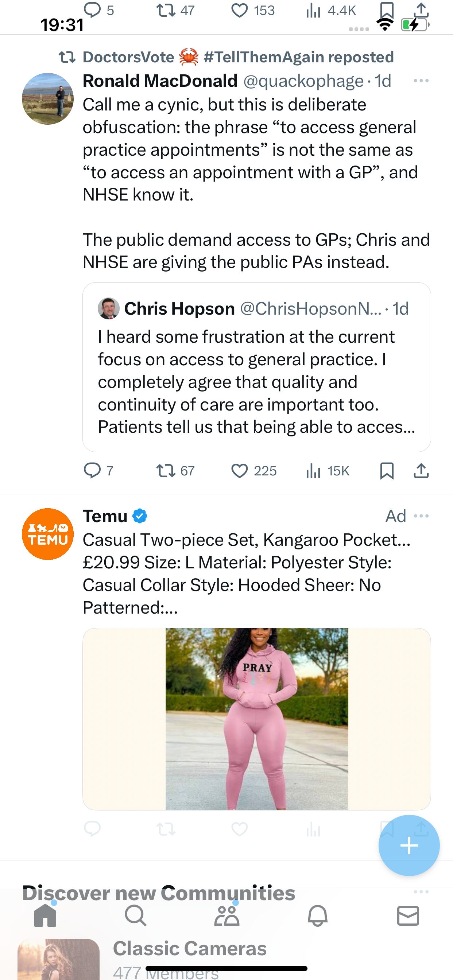Open the Temu profile avatar
Viewport: 453px width, 980px height.
coord(47,534)
